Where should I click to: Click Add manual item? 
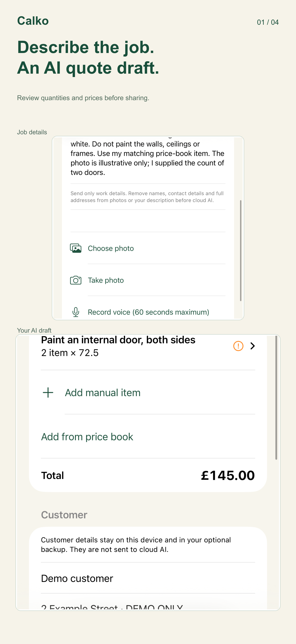pos(148,393)
